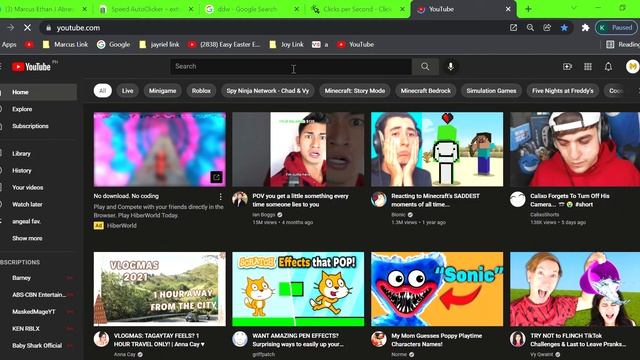Open the notifications bell
The image size is (640, 360).
pyautogui.click(x=608, y=67)
